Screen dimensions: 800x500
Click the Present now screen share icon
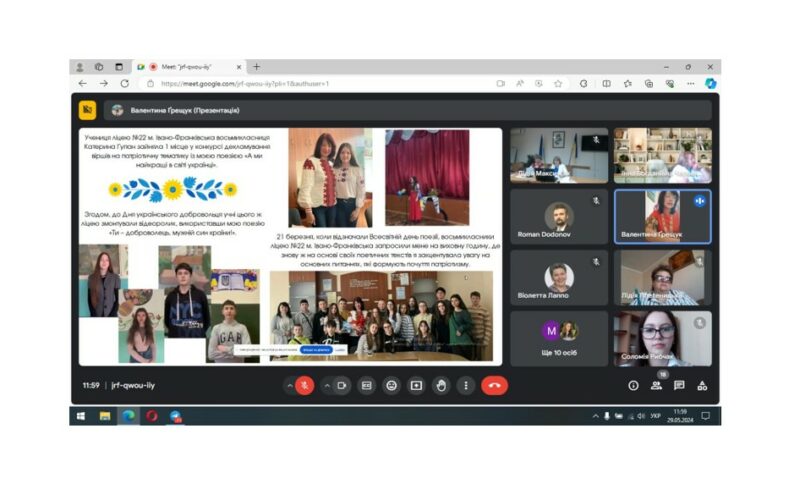click(x=416, y=385)
